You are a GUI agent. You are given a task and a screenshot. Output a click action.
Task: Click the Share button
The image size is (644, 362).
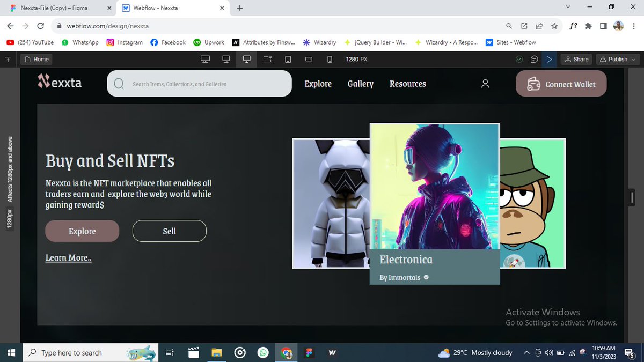(576, 59)
